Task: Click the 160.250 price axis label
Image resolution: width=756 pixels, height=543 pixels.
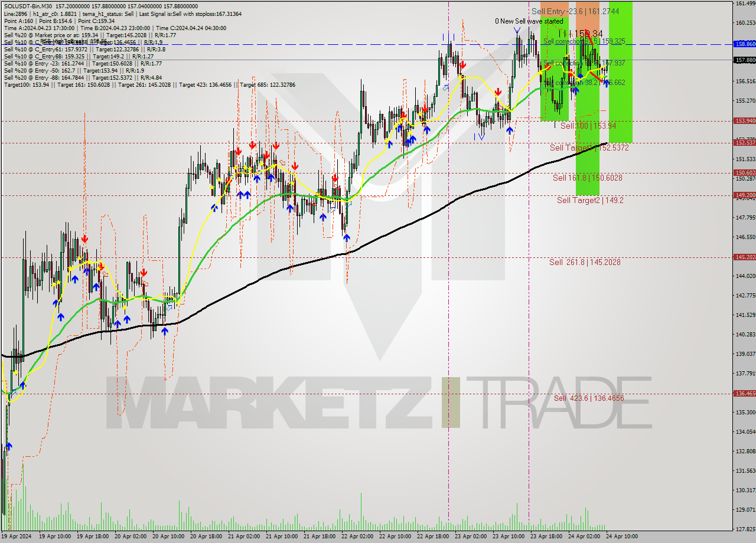Action: tap(745, 23)
